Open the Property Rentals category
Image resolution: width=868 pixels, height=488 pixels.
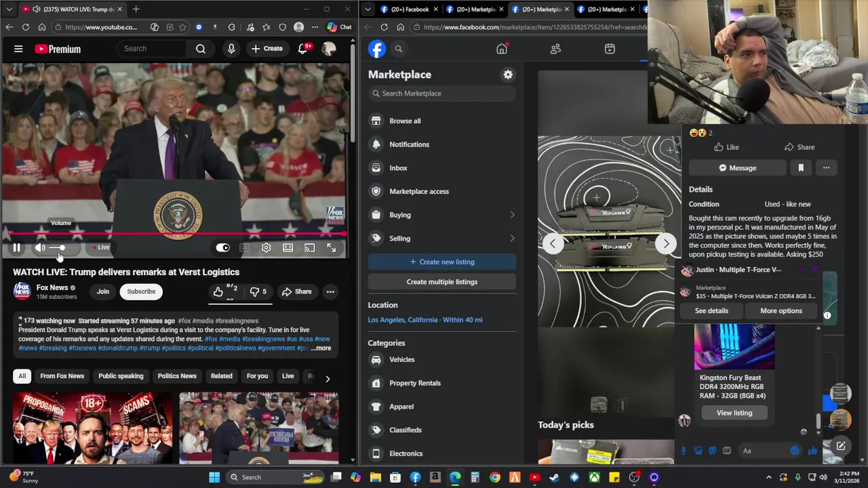click(441, 383)
